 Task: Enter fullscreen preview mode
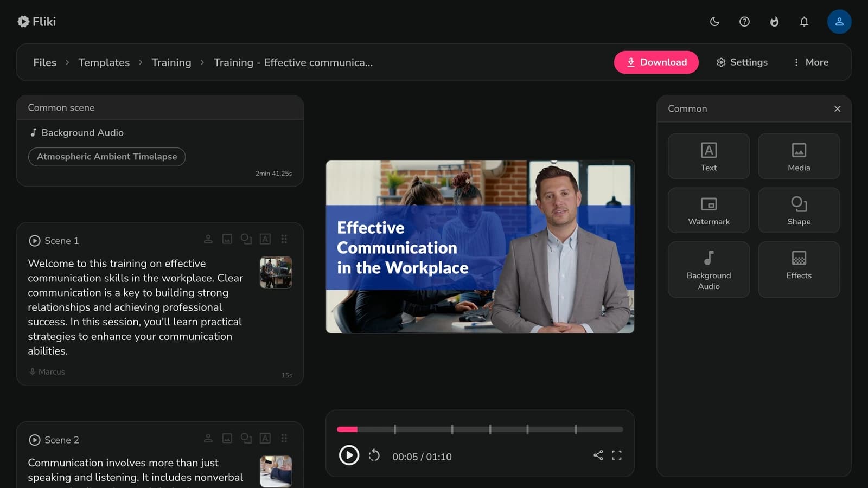click(617, 456)
